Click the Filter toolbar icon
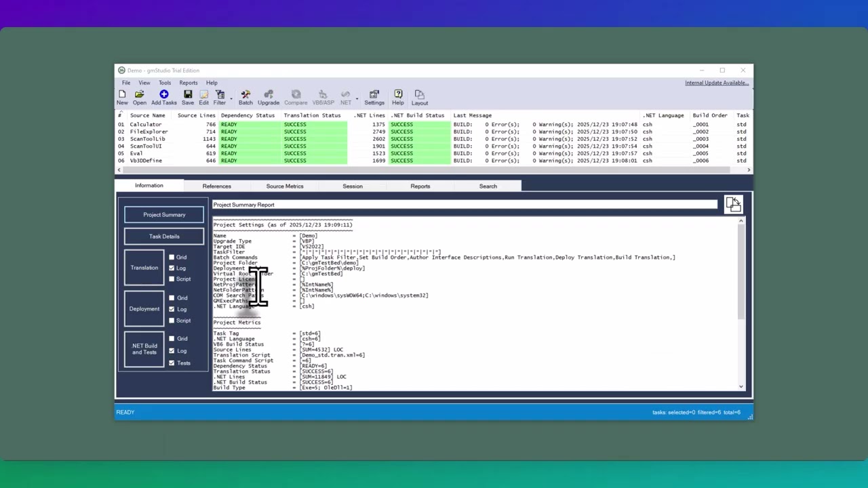868x488 pixels. point(220,98)
